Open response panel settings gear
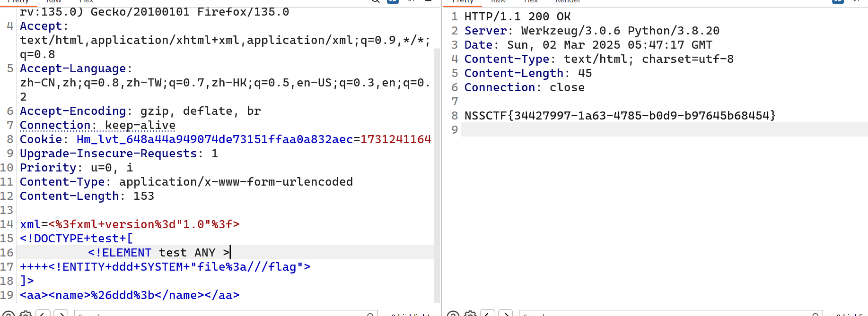This screenshot has height=316, width=868. (x=470, y=314)
